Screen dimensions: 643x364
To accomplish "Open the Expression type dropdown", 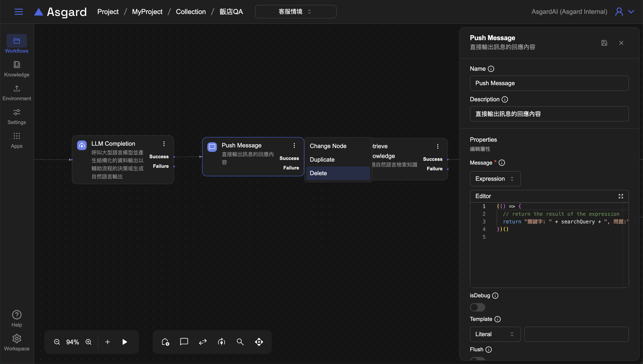I will 495,179.
